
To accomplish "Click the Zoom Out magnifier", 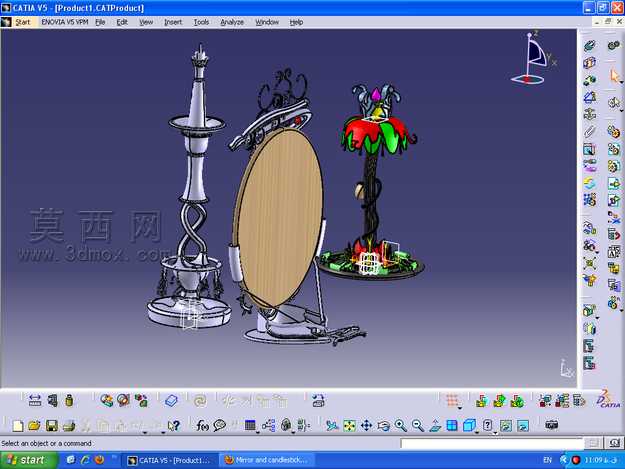I will click(418, 426).
